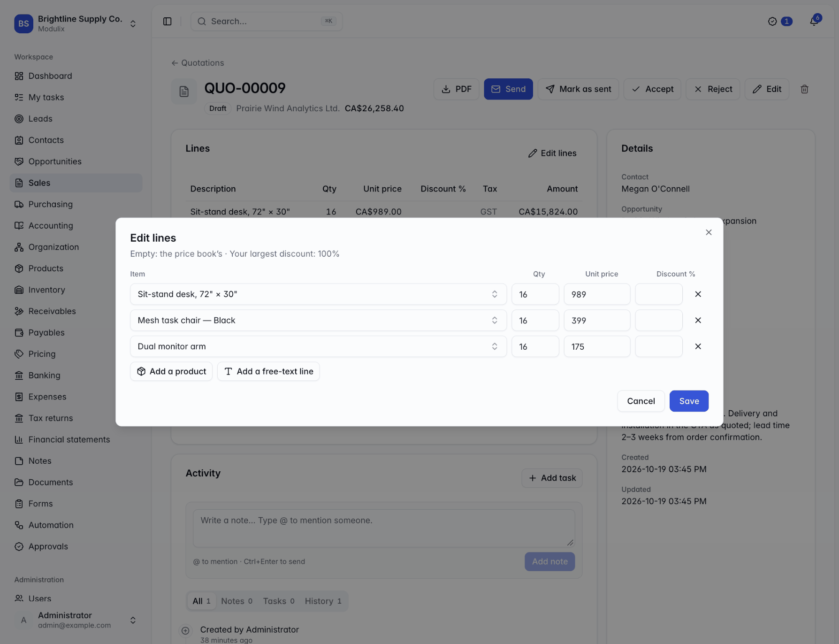Open Banking in sidebar

point(76,375)
